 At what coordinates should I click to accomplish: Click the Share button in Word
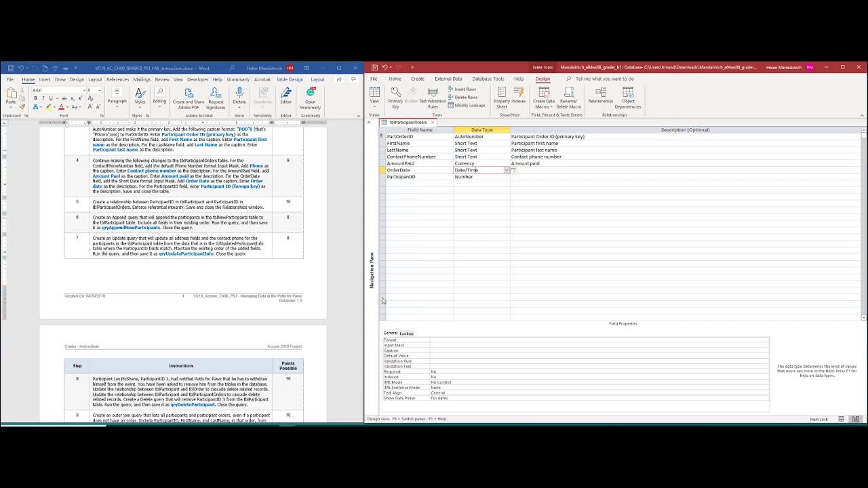pos(339,79)
